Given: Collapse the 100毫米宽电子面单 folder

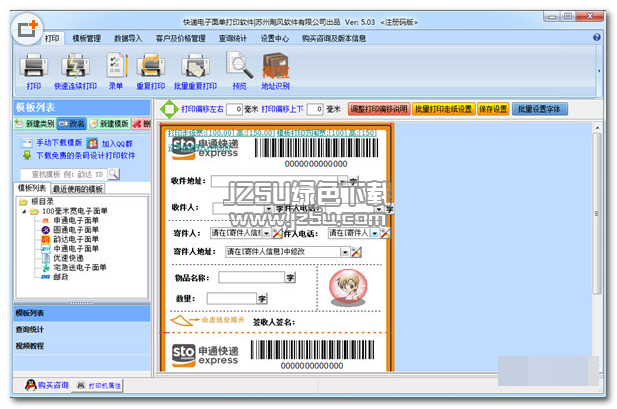Looking at the screenshot, I should point(24,211).
